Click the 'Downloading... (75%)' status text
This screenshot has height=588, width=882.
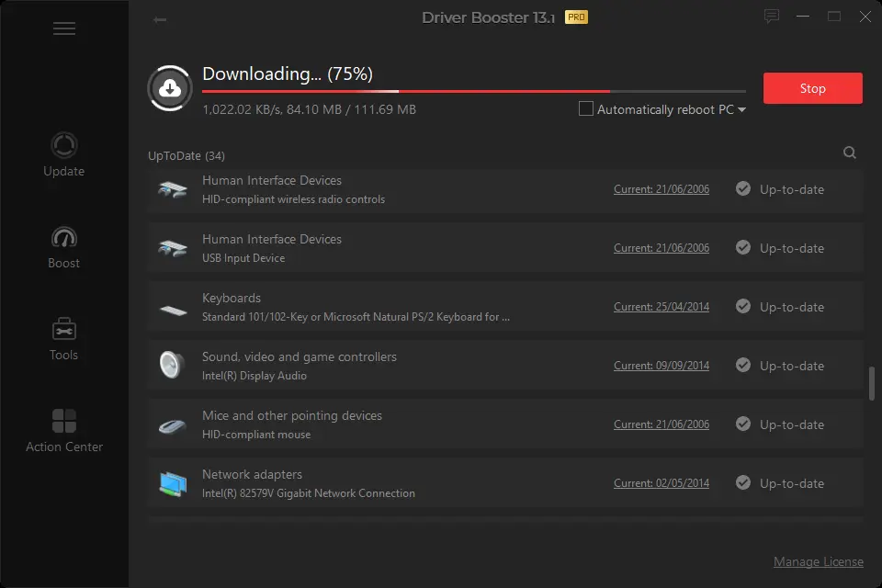click(x=288, y=73)
